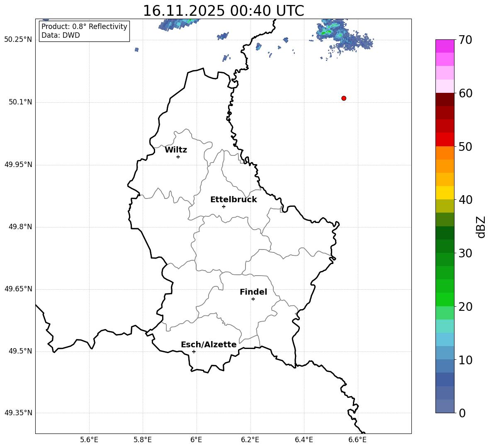
Task: Click the 49.5°N latitude label
Action: pos(20,351)
